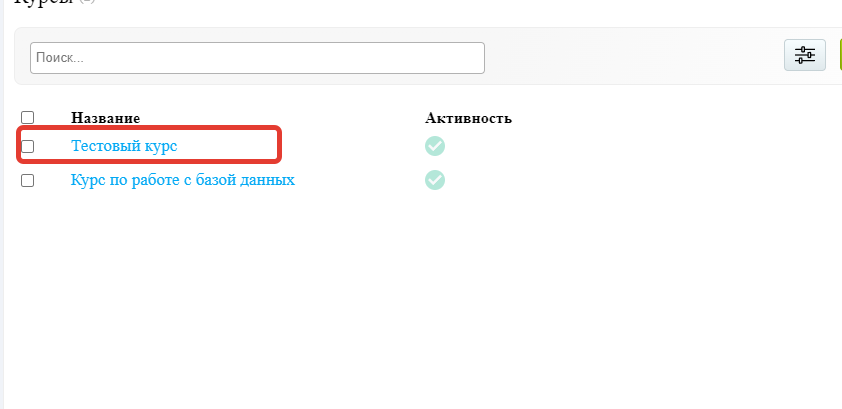The image size is (842, 409).
Task: Select the checkbox for Курс по работе с базой данных
Action: click(x=28, y=181)
